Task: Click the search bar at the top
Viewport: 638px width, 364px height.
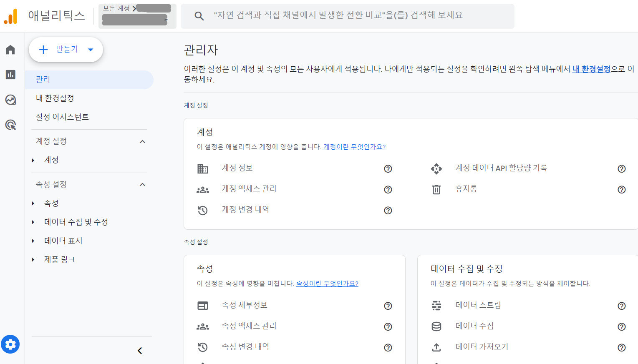Action: coord(346,16)
